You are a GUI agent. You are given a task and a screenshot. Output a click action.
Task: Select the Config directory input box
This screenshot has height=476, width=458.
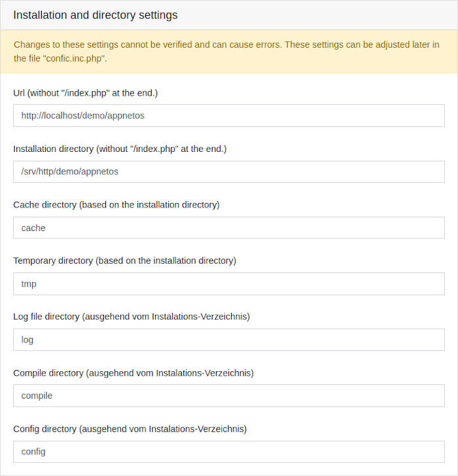[x=228, y=451]
